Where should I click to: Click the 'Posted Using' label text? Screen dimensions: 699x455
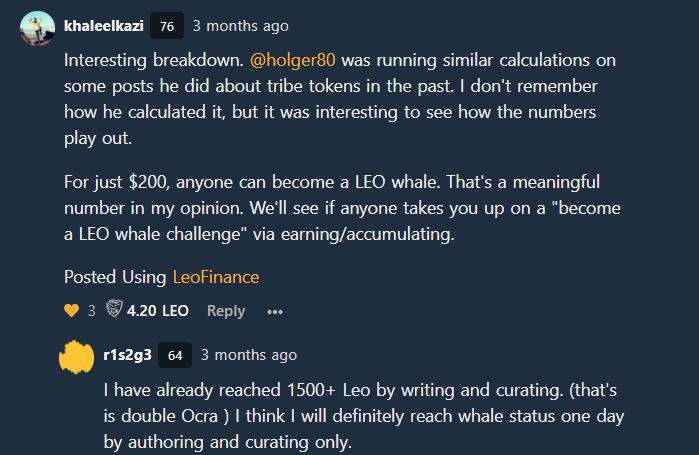[115, 277]
